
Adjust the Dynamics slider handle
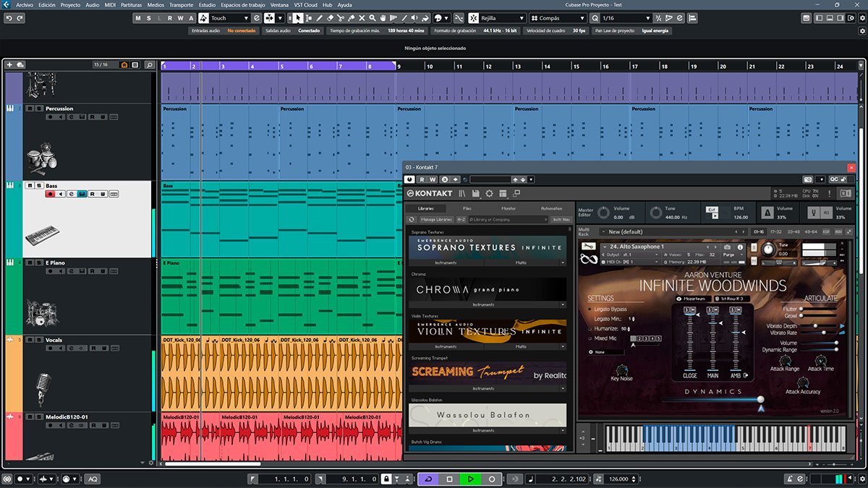coord(760,400)
